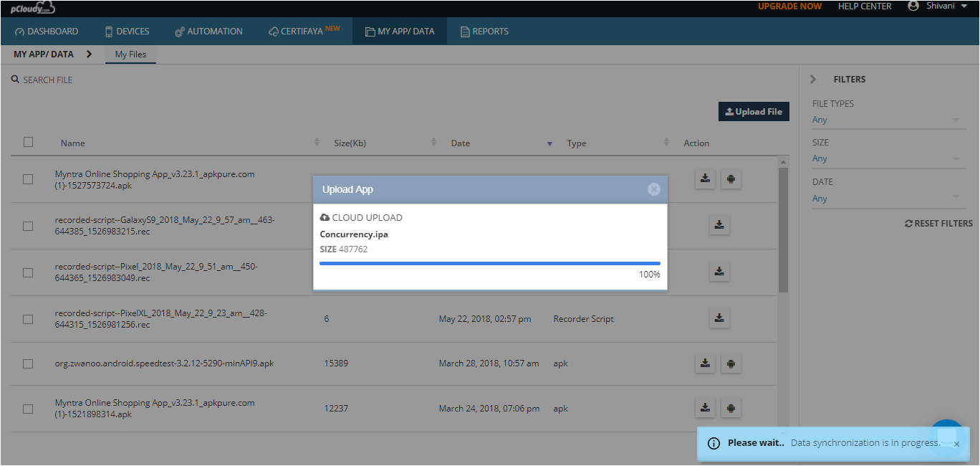Click Android icon for speedtest apk
This screenshot has height=466, width=980.
pyautogui.click(x=731, y=363)
